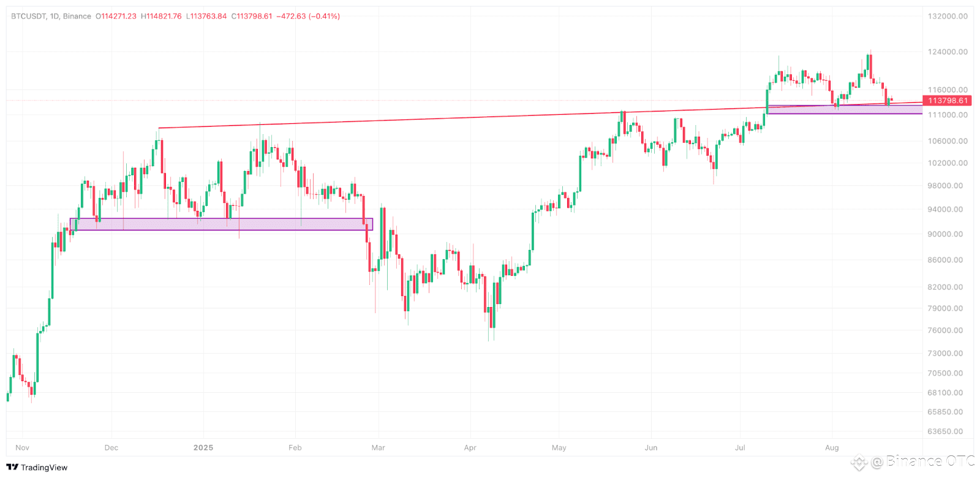
Task: Click the Binance exchange name in header
Action: 77,16
